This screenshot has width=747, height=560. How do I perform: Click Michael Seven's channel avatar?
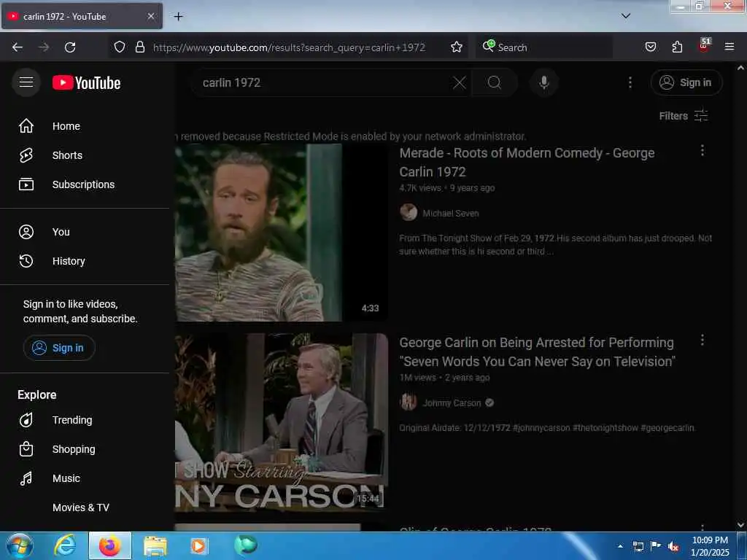409,212
